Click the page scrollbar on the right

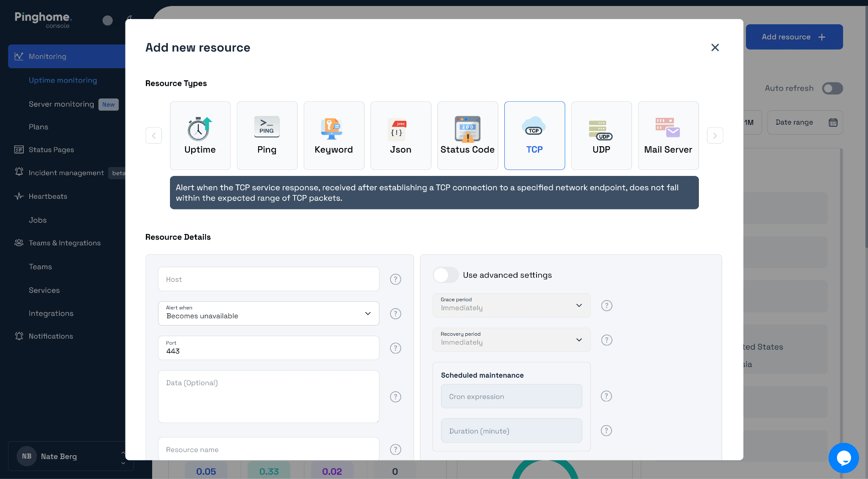[866, 127]
